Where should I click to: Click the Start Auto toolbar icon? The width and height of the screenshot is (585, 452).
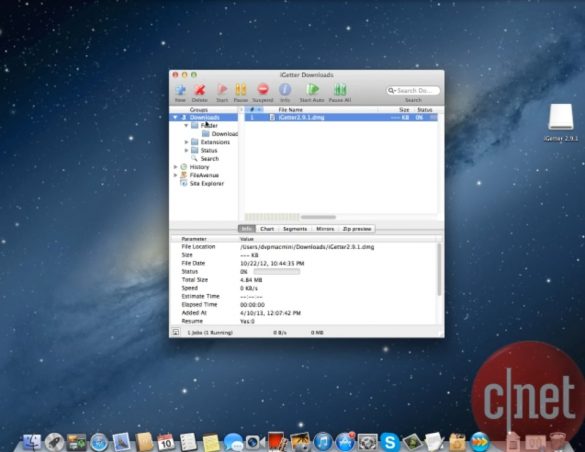click(x=312, y=90)
